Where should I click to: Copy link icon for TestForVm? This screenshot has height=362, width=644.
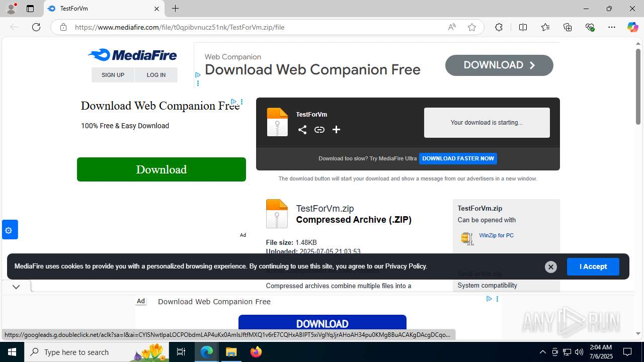[x=319, y=130]
